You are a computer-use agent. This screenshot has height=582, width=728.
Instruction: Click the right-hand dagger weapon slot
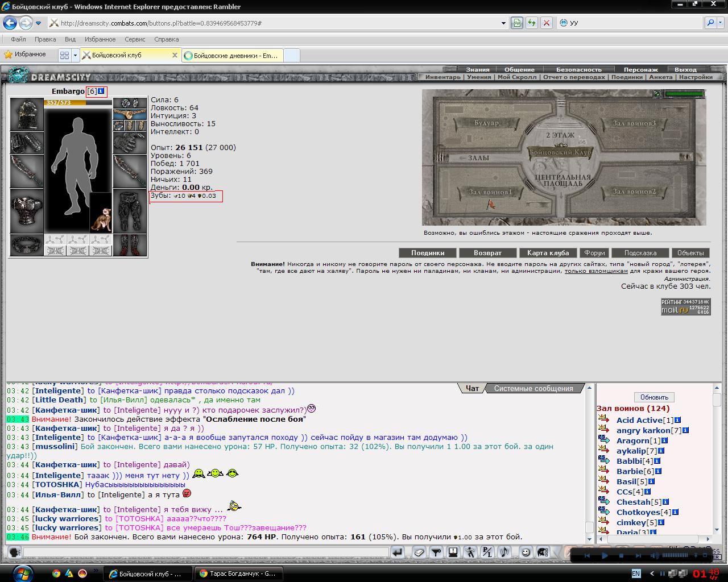130,172
